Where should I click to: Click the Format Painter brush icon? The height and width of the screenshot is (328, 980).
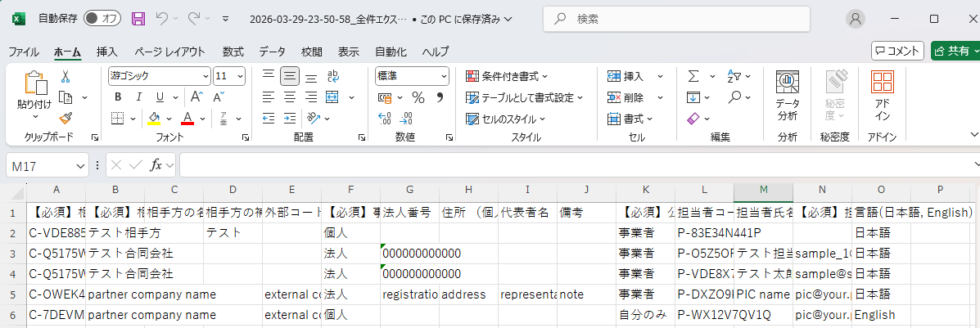(65, 118)
